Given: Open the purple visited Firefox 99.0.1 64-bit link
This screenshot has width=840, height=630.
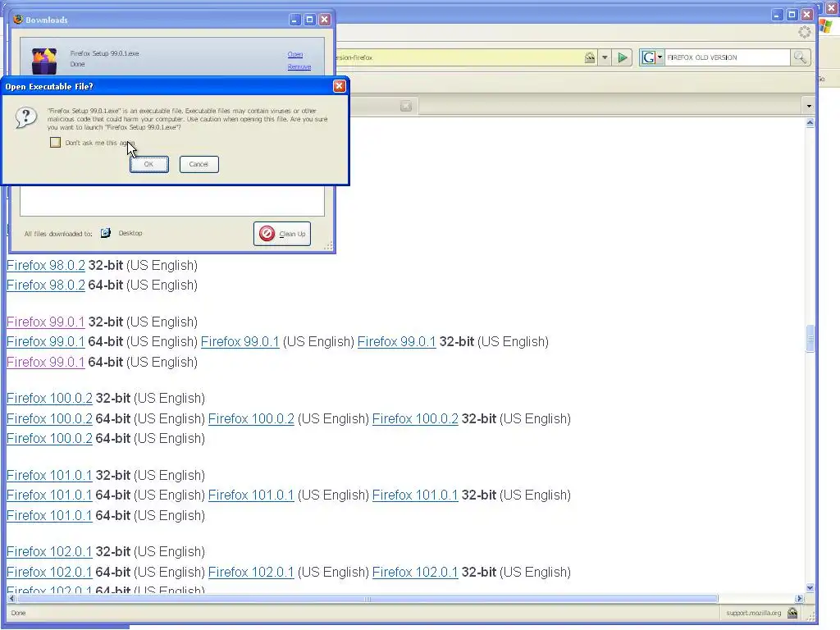Looking at the screenshot, I should pyautogui.click(x=46, y=362).
